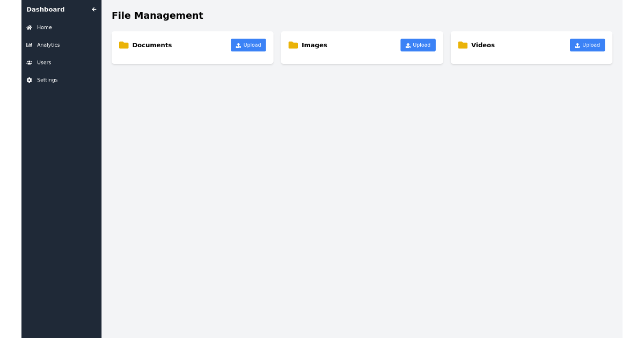The width and height of the screenshot is (644, 338).
Task: Click the upload arrow icon on Videos card
Action: (579, 45)
